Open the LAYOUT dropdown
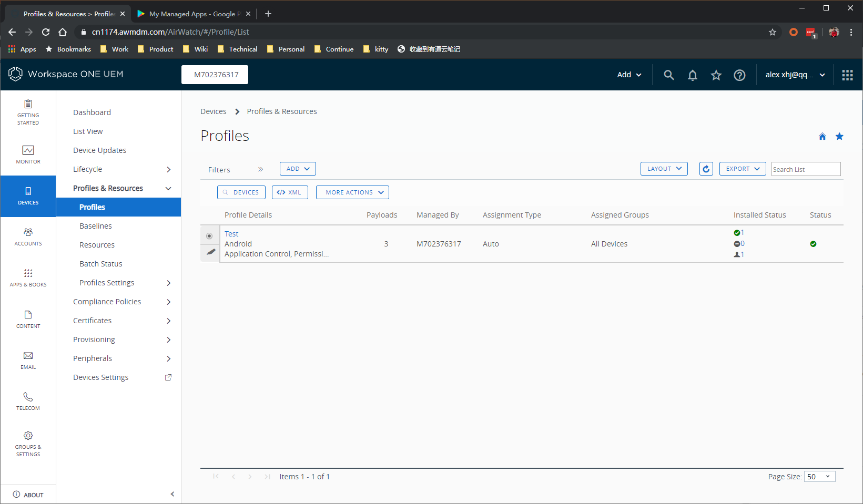 [x=664, y=169]
